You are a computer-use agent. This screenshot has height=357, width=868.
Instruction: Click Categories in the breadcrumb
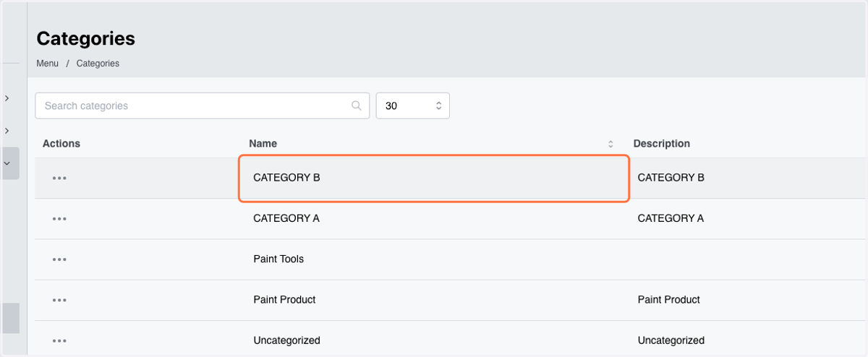pos(98,64)
